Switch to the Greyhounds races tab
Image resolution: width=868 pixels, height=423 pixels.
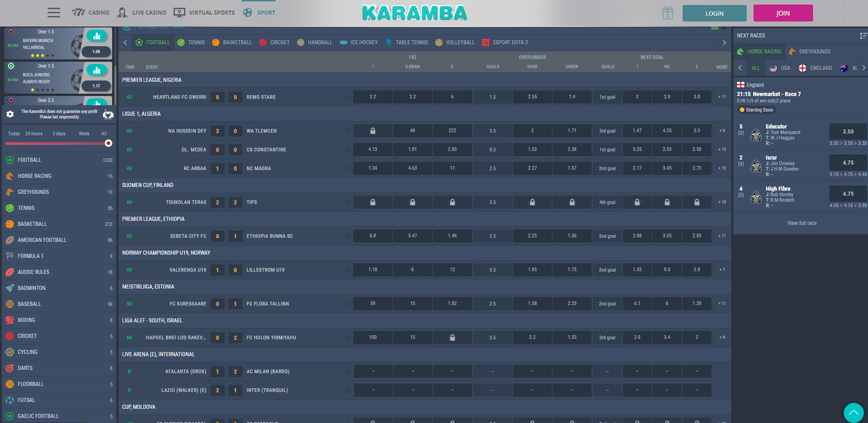(809, 52)
